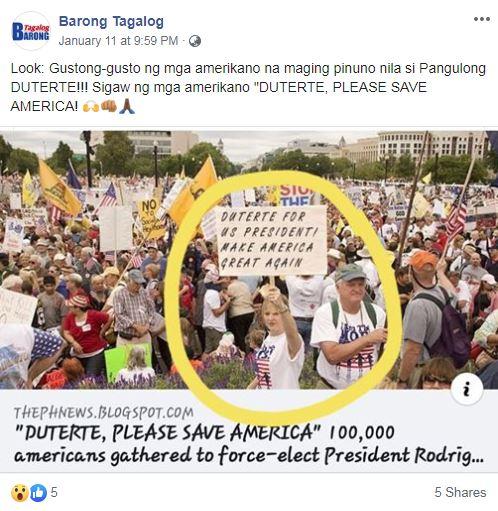This screenshot has height=511, width=498.
Task: Open the three-dots post options menu
Action: click(x=482, y=19)
